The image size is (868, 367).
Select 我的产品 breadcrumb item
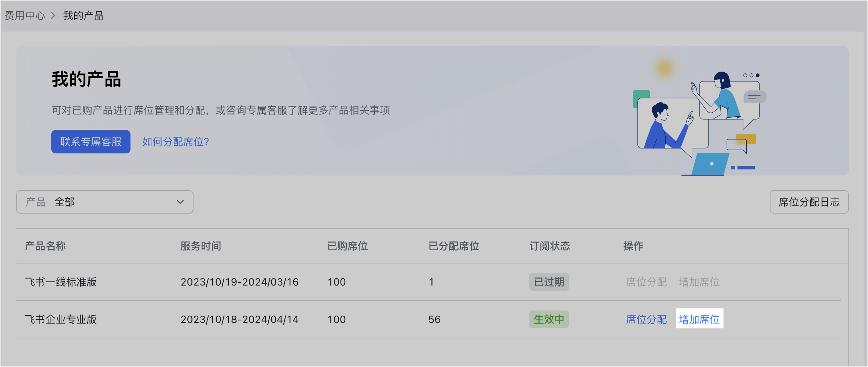pyautogui.click(x=84, y=15)
